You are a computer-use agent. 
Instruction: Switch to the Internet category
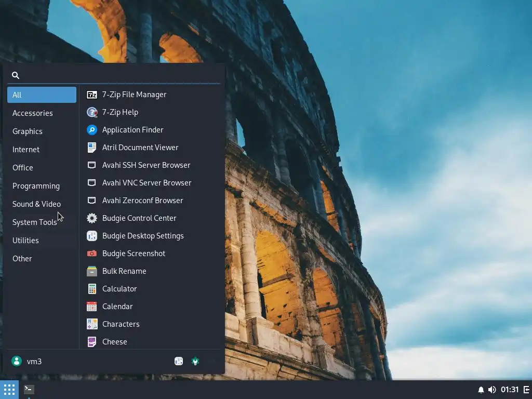coord(42,149)
